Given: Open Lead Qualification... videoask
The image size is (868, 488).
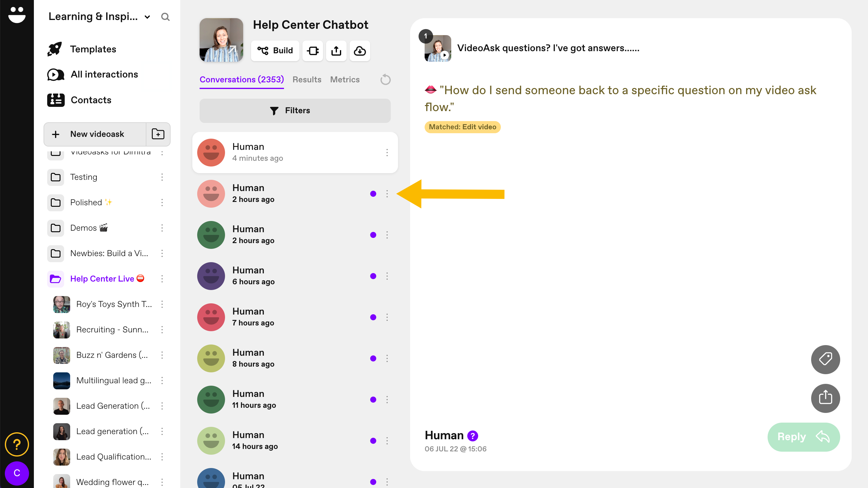Looking at the screenshot, I should pos(103,457).
